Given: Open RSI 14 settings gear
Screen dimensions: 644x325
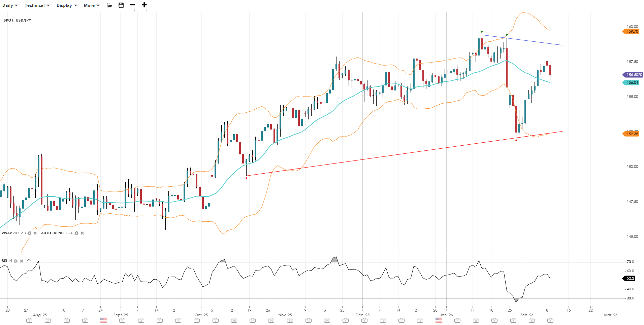Looking at the screenshot, I should click(x=16, y=261).
